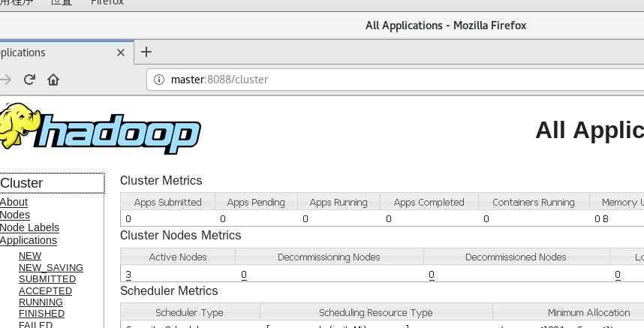Screen dimensions: 644x328
Task: Click the site information icon in address bar
Action: [x=158, y=80]
